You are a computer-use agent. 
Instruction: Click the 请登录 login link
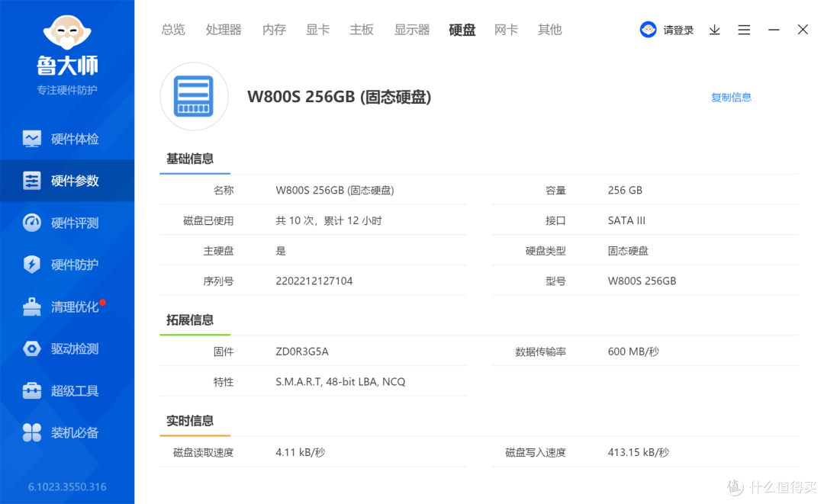tap(678, 30)
